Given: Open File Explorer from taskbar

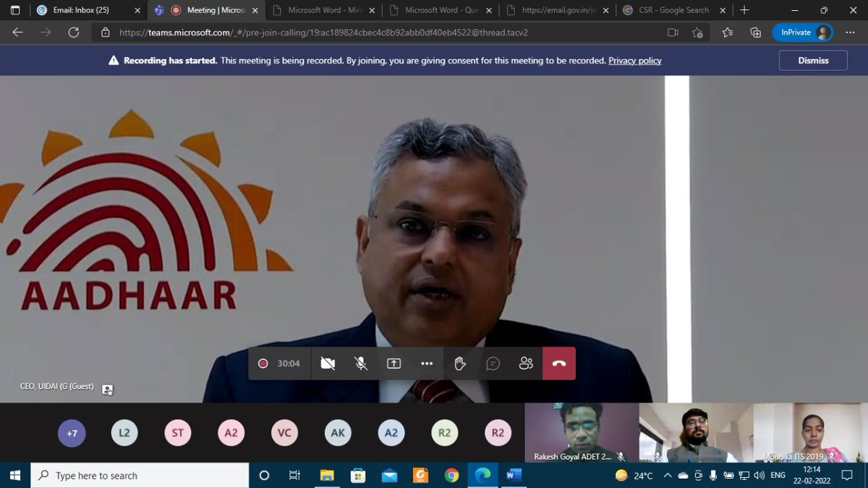Looking at the screenshot, I should pyautogui.click(x=327, y=476).
